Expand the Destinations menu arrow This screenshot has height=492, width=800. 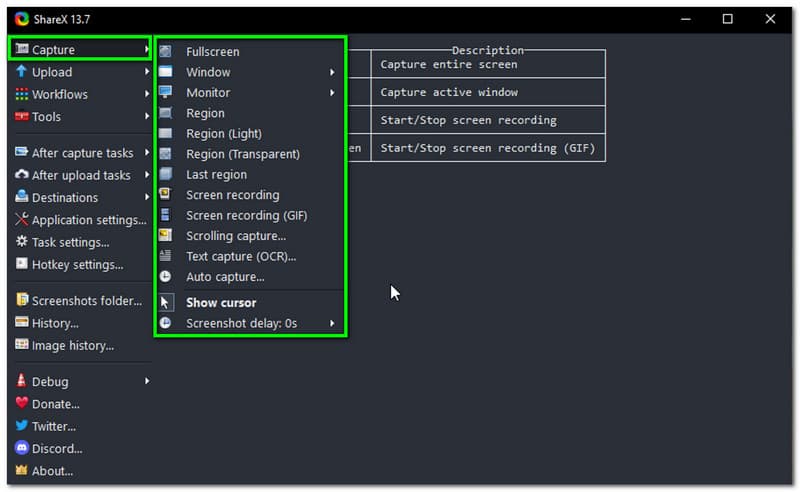(x=146, y=197)
